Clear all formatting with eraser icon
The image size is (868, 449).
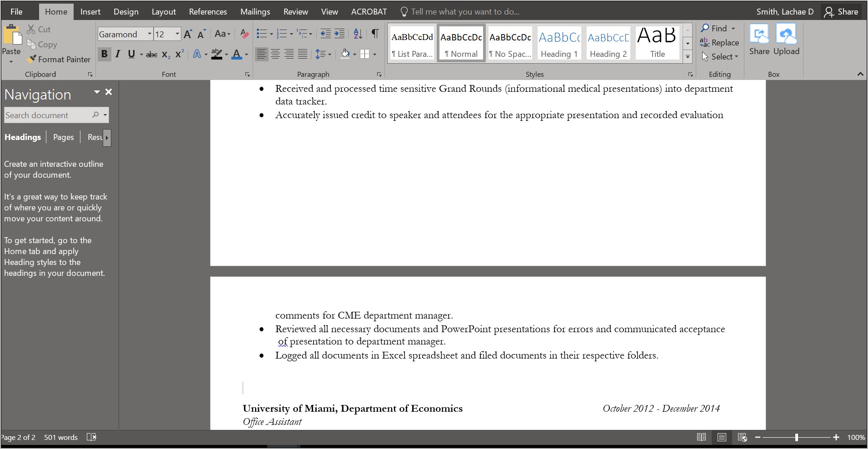pyautogui.click(x=244, y=34)
